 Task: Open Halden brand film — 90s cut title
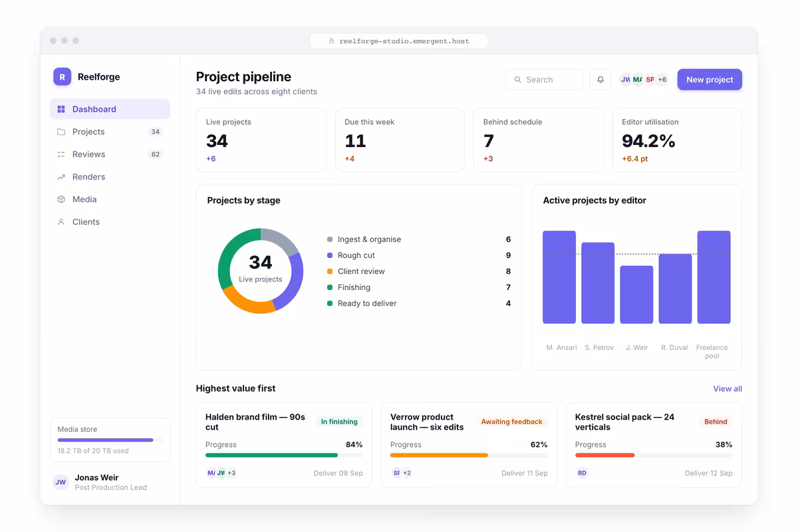pos(255,422)
